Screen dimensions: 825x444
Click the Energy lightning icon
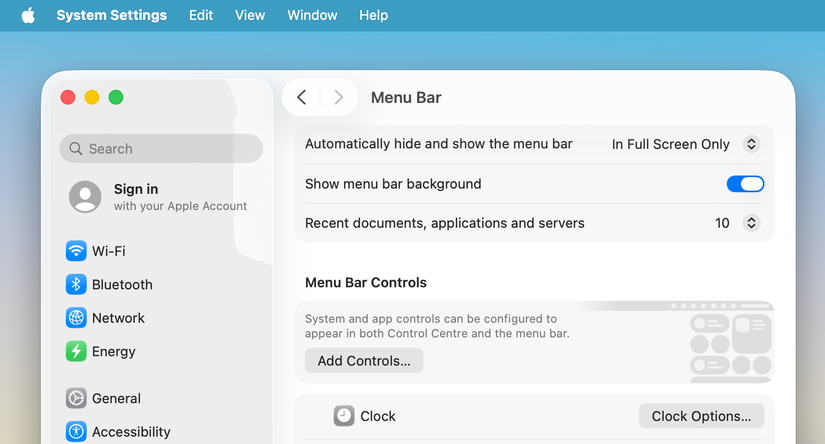click(76, 351)
